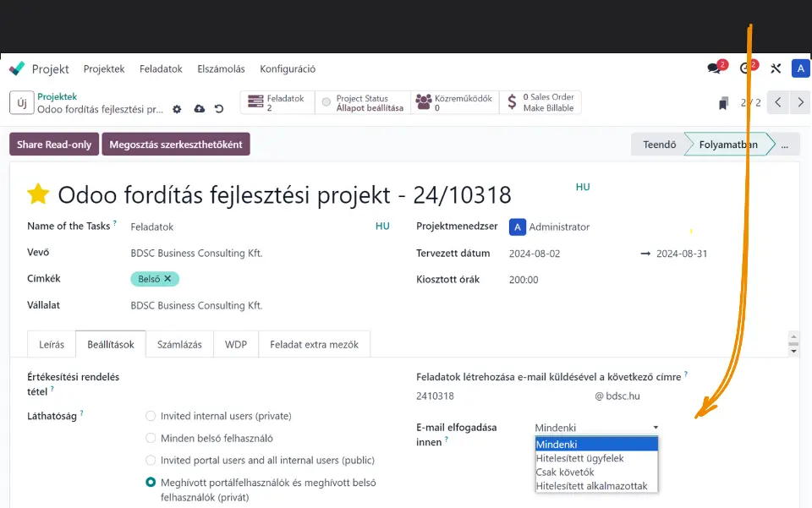
Task: Click the Projekt app logo icon
Action: [17, 68]
